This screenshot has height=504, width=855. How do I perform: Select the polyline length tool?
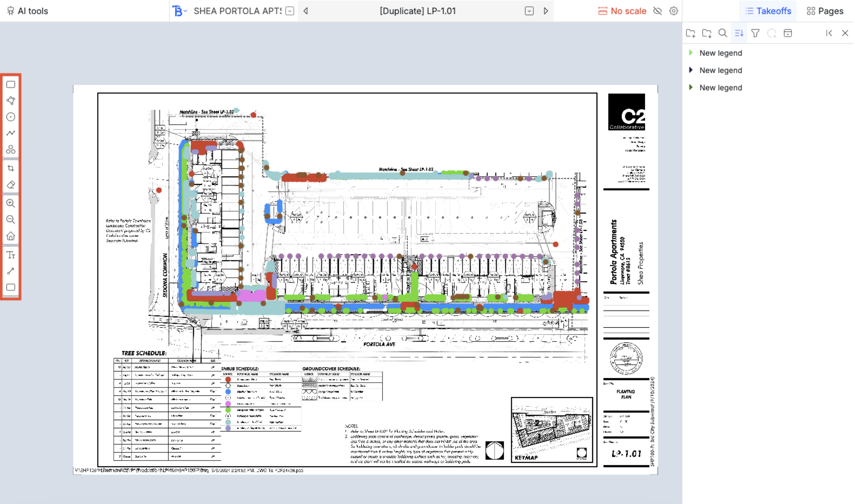11,133
